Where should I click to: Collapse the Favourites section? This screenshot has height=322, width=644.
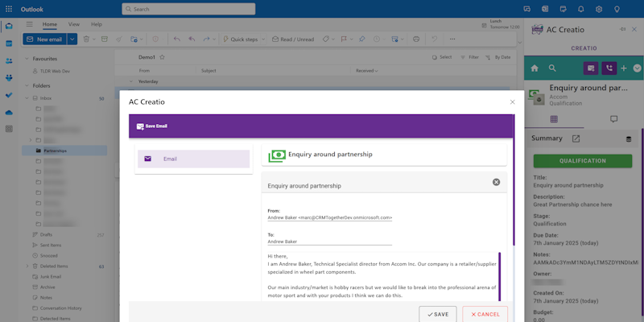(x=27, y=59)
